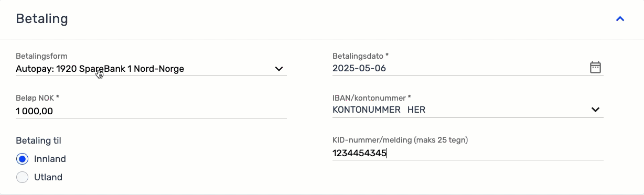Select the Utland radio button

point(22,177)
